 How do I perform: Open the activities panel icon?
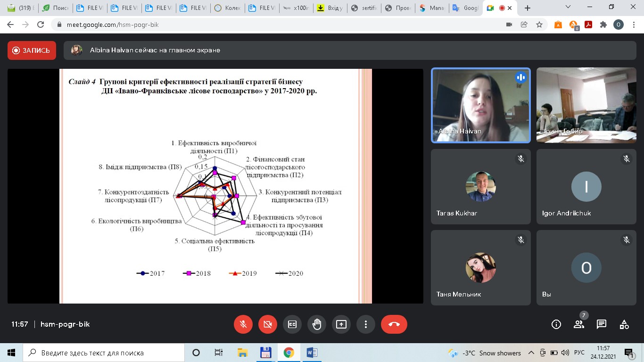coord(624,324)
